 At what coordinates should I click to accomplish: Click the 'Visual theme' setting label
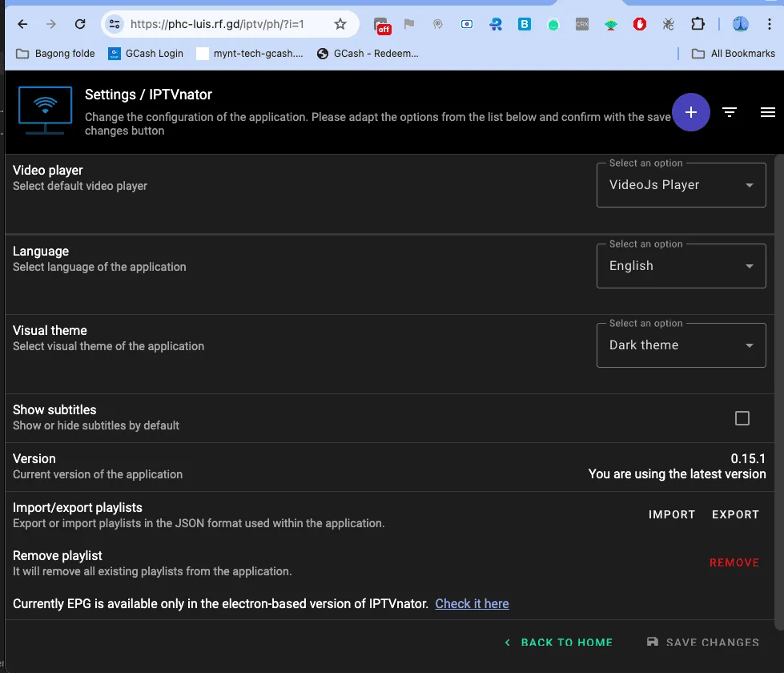pos(50,331)
